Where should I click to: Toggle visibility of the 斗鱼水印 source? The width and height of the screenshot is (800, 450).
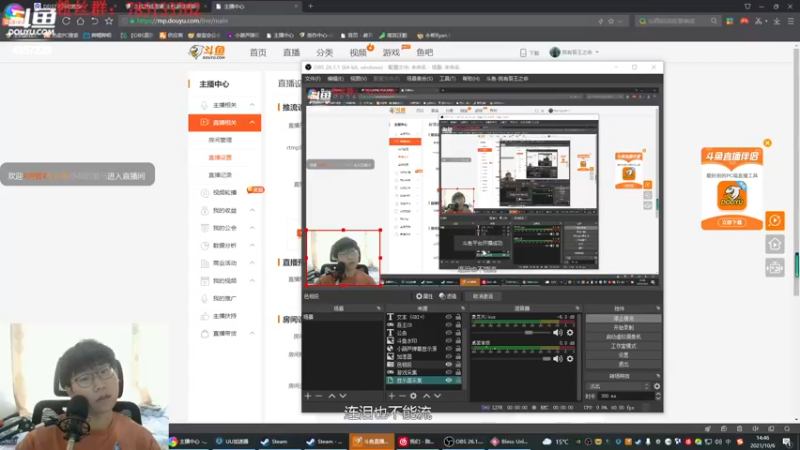pos(448,341)
